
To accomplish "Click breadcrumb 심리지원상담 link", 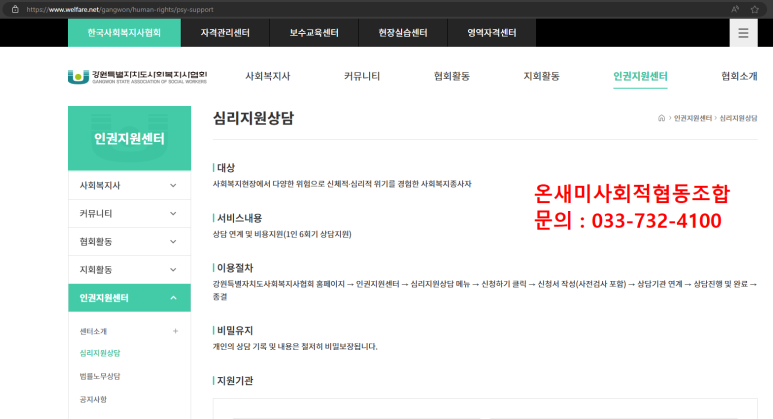I will (738, 118).
